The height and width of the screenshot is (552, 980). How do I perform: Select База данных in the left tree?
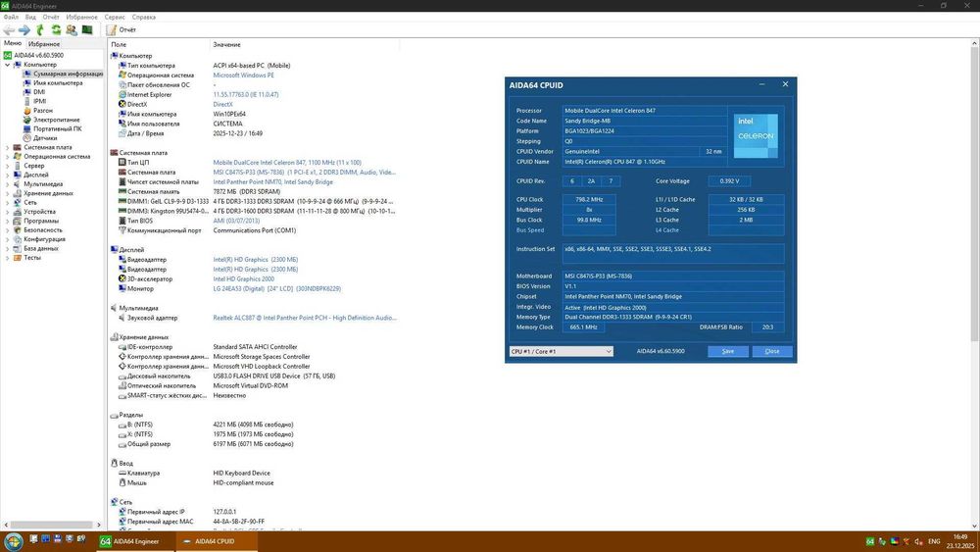click(x=40, y=248)
